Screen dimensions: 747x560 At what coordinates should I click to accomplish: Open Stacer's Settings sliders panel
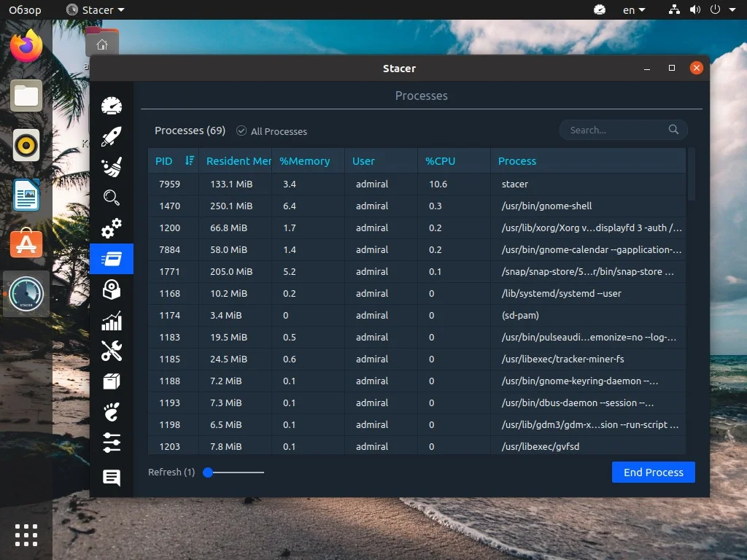(x=112, y=443)
